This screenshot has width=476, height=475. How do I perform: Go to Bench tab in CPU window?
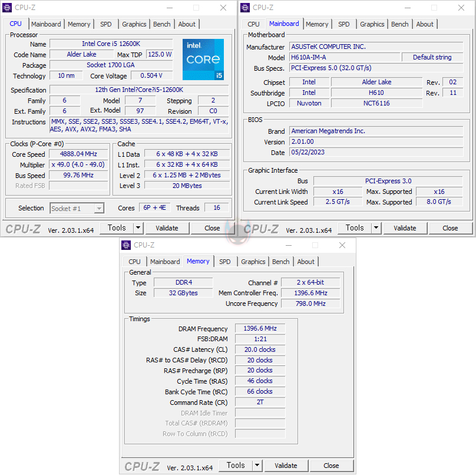click(162, 24)
